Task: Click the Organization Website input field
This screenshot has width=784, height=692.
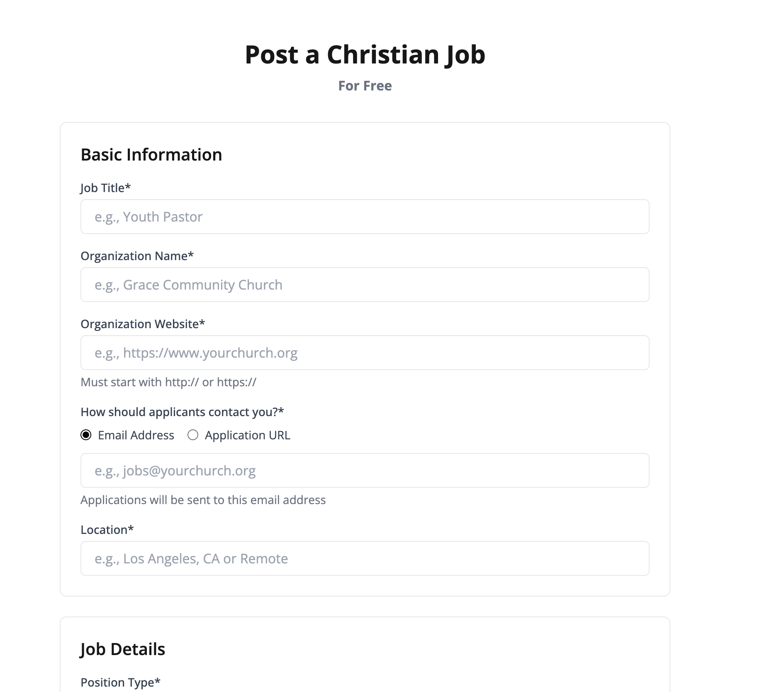Action: 364,353
